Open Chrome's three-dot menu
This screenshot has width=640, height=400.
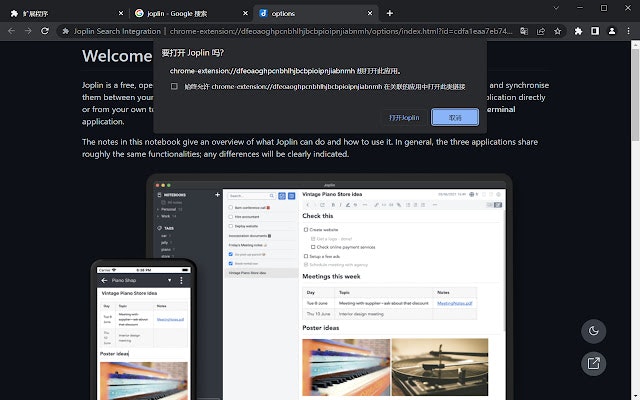628,31
